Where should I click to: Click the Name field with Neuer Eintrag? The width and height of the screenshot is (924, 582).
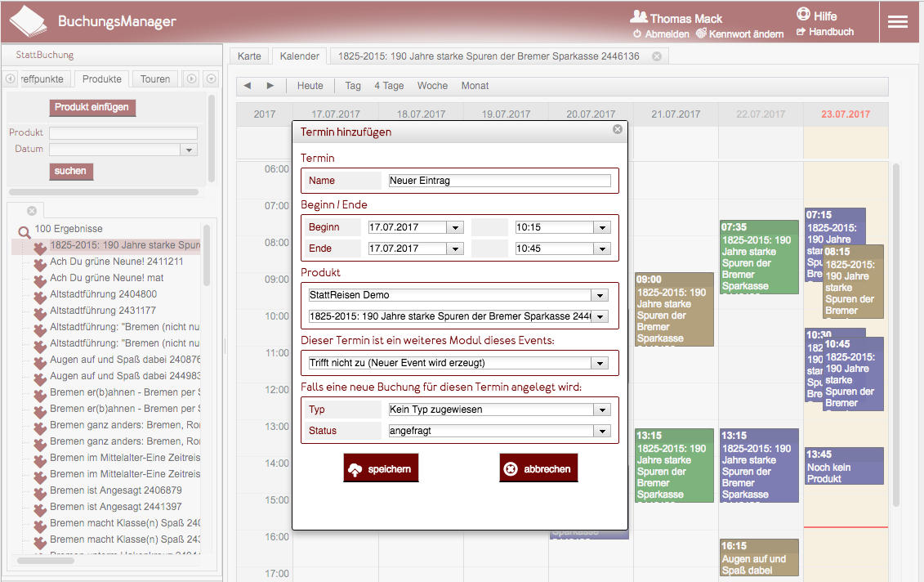click(x=498, y=181)
